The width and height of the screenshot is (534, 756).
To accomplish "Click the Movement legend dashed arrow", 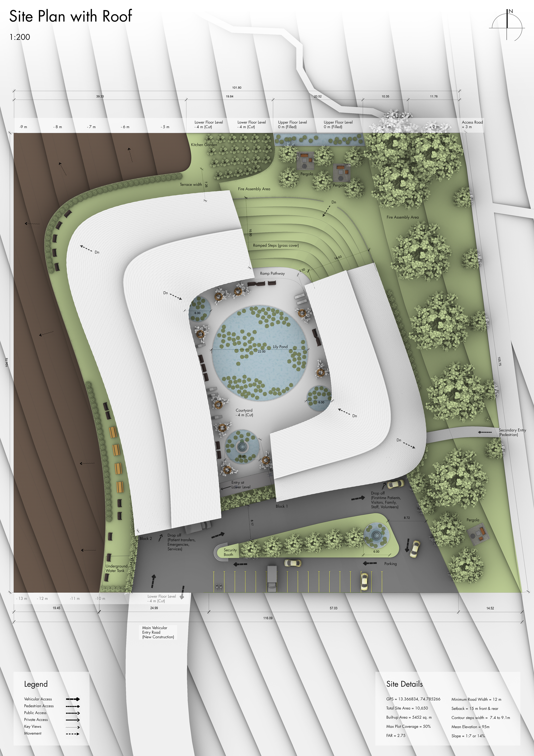I will coord(73,734).
